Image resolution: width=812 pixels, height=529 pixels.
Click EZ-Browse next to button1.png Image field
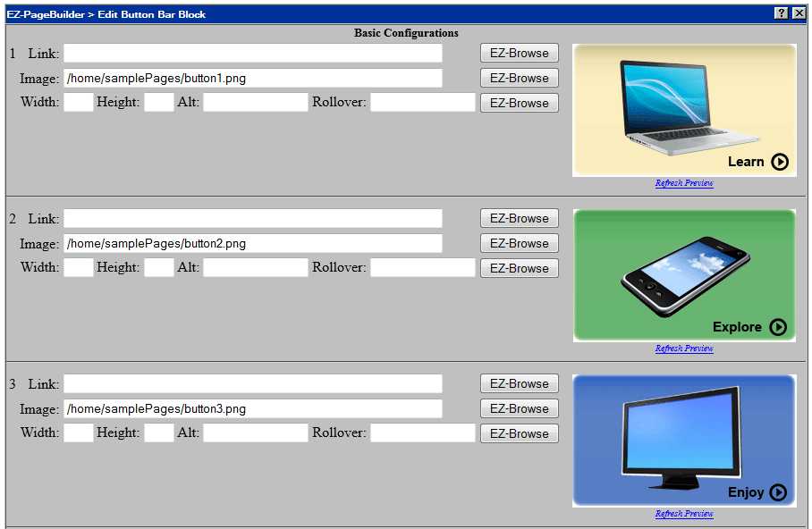pyautogui.click(x=520, y=78)
